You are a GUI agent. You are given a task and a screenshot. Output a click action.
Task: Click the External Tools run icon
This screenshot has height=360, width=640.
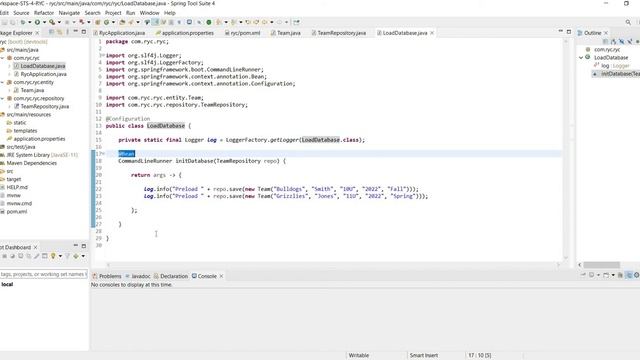[52, 22]
